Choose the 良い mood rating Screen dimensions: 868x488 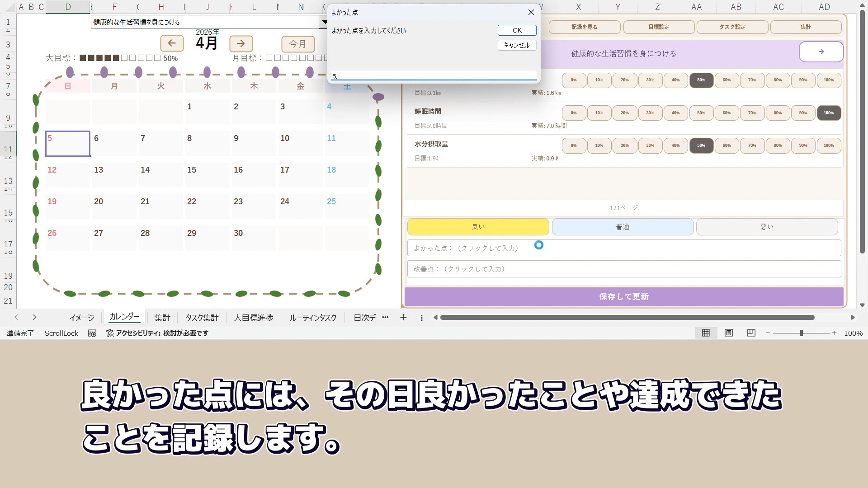point(478,227)
